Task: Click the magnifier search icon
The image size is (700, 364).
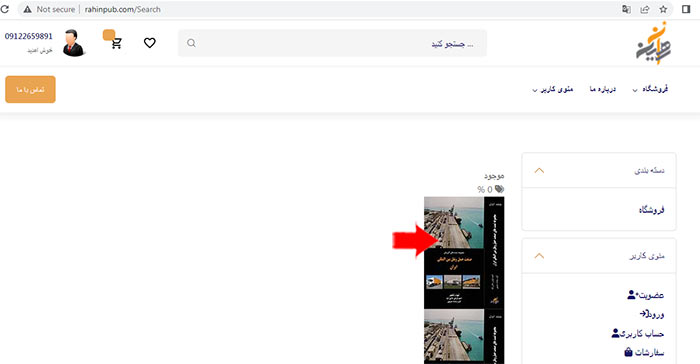Action: click(x=191, y=43)
